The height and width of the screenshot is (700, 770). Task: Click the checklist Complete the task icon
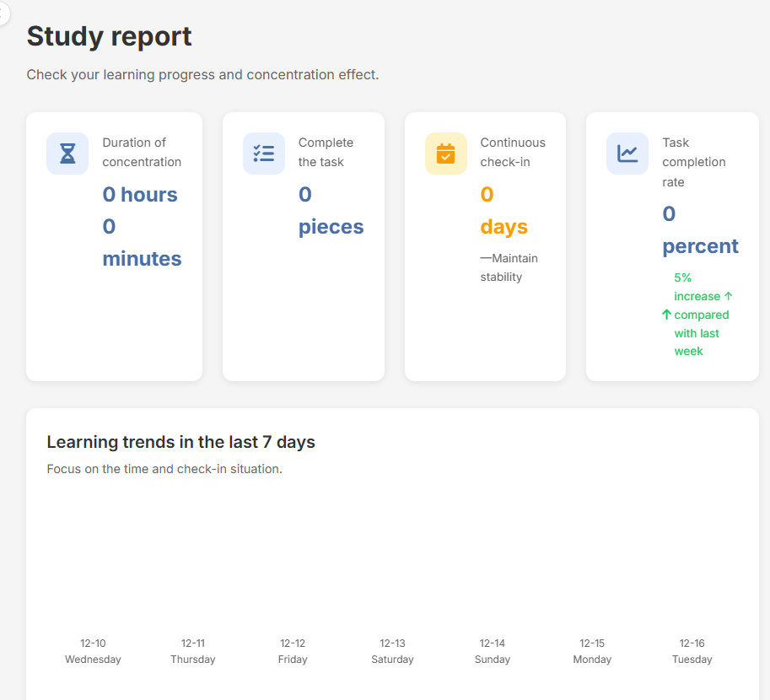pyautogui.click(x=264, y=153)
